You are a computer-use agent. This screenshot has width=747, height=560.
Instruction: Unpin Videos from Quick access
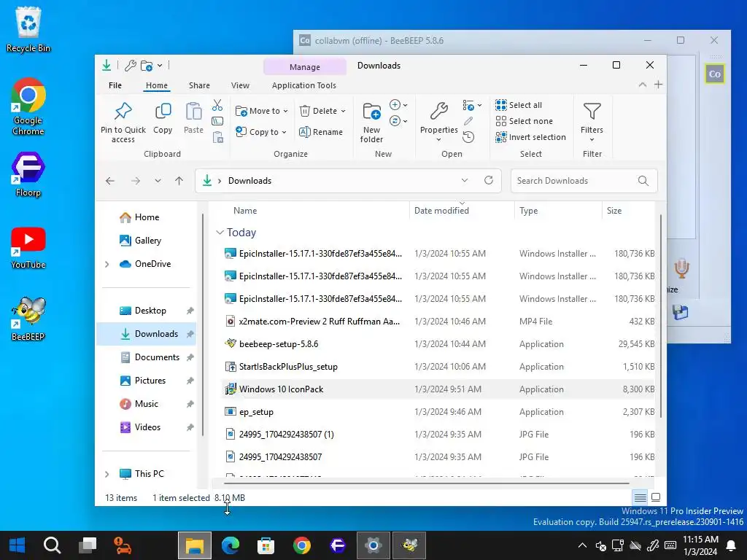click(190, 427)
